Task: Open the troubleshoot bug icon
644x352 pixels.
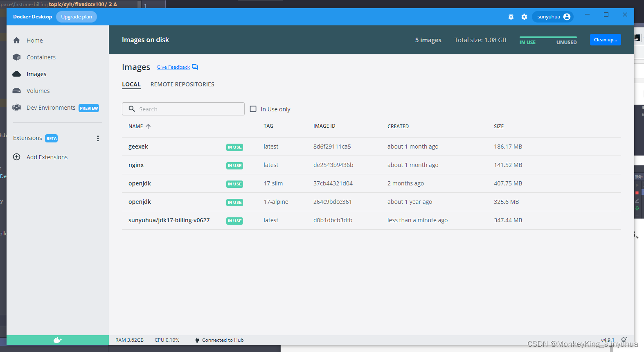Action: (x=511, y=17)
